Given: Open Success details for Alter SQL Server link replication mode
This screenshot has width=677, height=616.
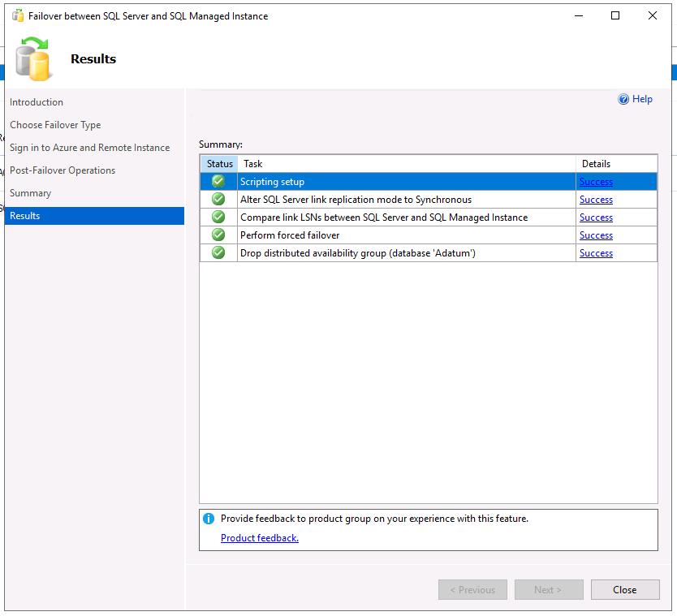Looking at the screenshot, I should point(596,200).
